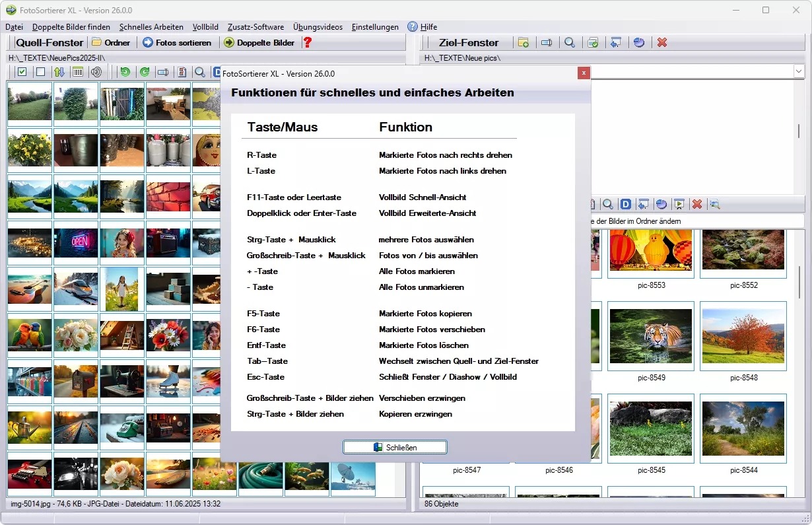
Task: Click the red X delete icon in Ziel-Fenster top toolbar
Action: [x=662, y=42]
